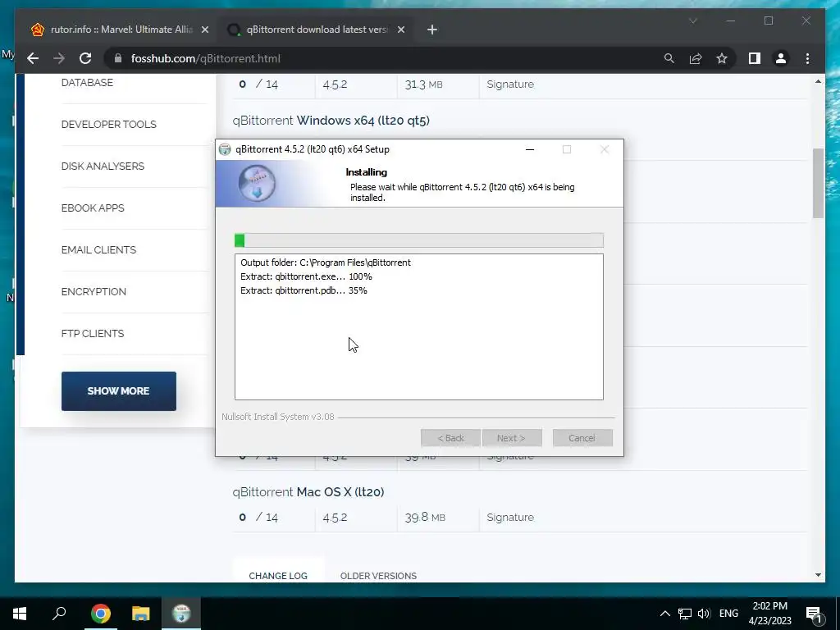The image size is (840, 630).
Task: Select the OLDER VERSIONS tab
Action: [378, 576]
